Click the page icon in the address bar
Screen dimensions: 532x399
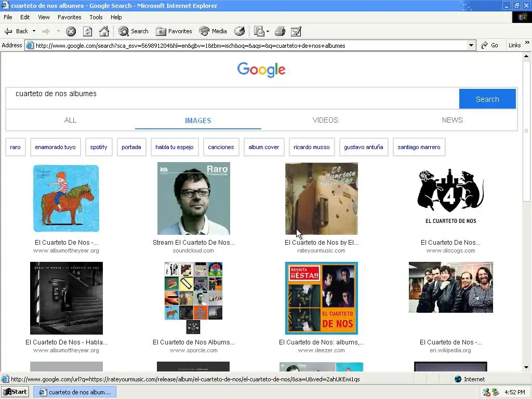30,46
